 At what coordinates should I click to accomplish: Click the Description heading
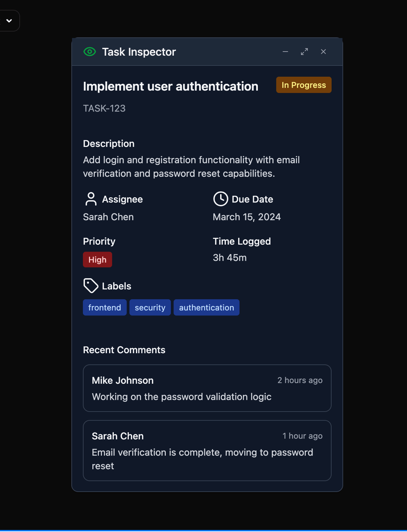pyautogui.click(x=109, y=143)
